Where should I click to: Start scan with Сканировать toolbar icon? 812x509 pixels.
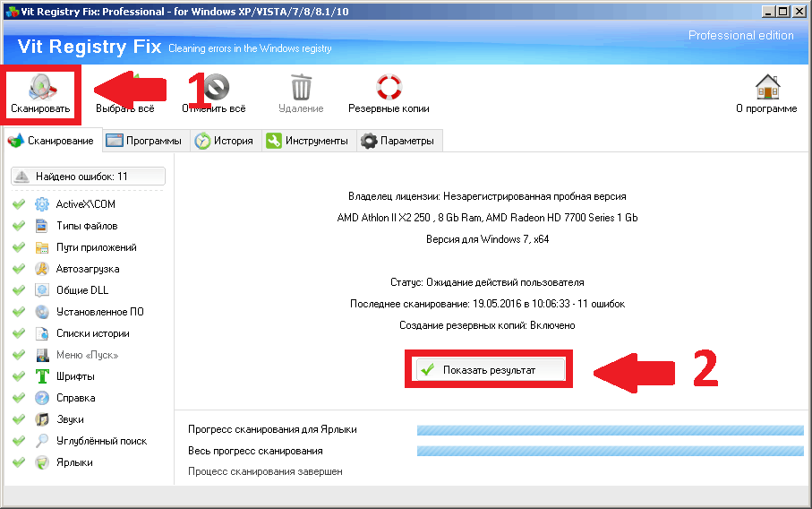click(x=41, y=87)
